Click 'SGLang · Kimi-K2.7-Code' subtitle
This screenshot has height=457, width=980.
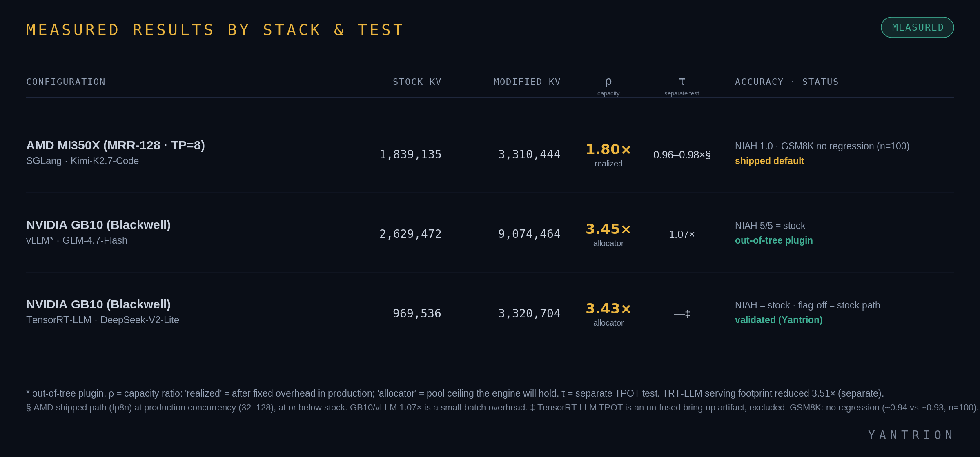coord(82,161)
